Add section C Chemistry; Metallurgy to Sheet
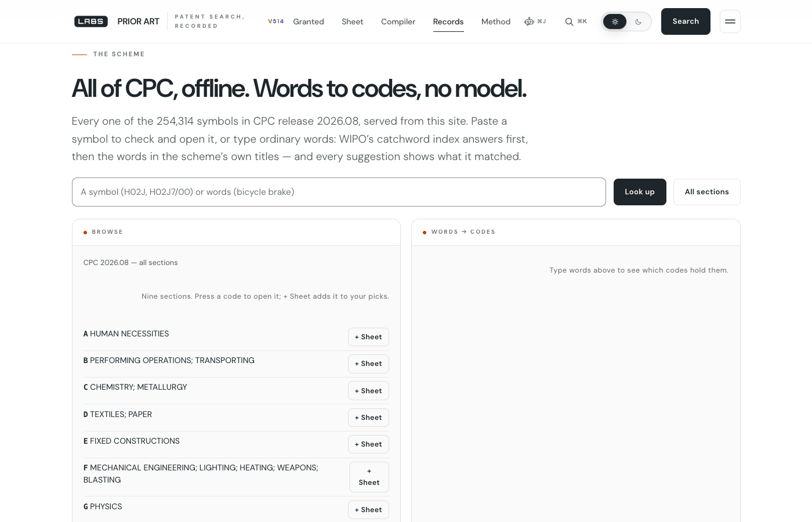812x522 pixels. point(368,391)
